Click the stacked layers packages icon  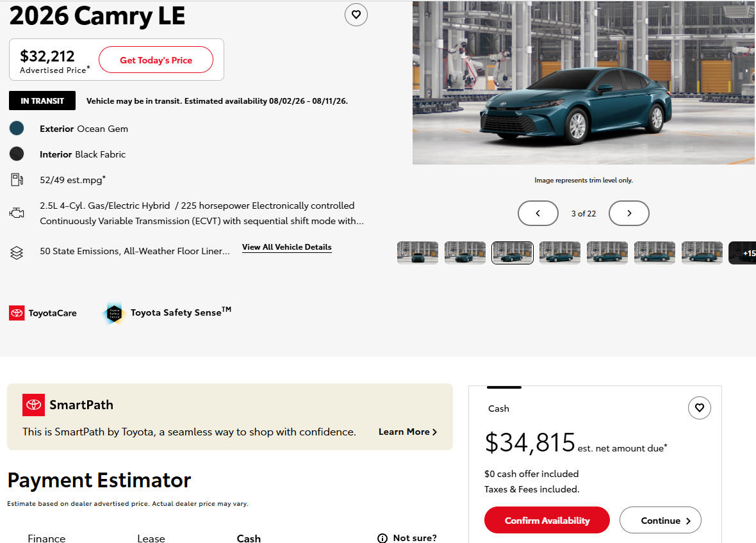[17, 252]
